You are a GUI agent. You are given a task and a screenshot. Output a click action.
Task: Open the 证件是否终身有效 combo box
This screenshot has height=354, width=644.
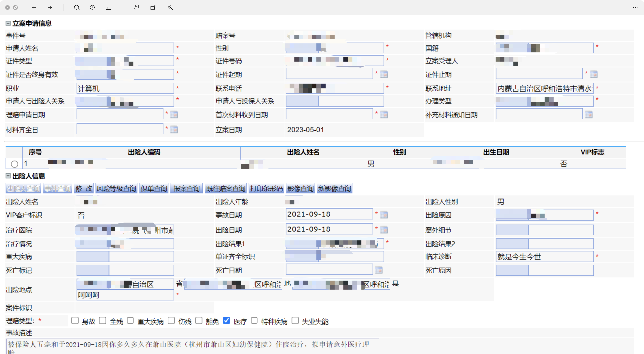coord(125,75)
